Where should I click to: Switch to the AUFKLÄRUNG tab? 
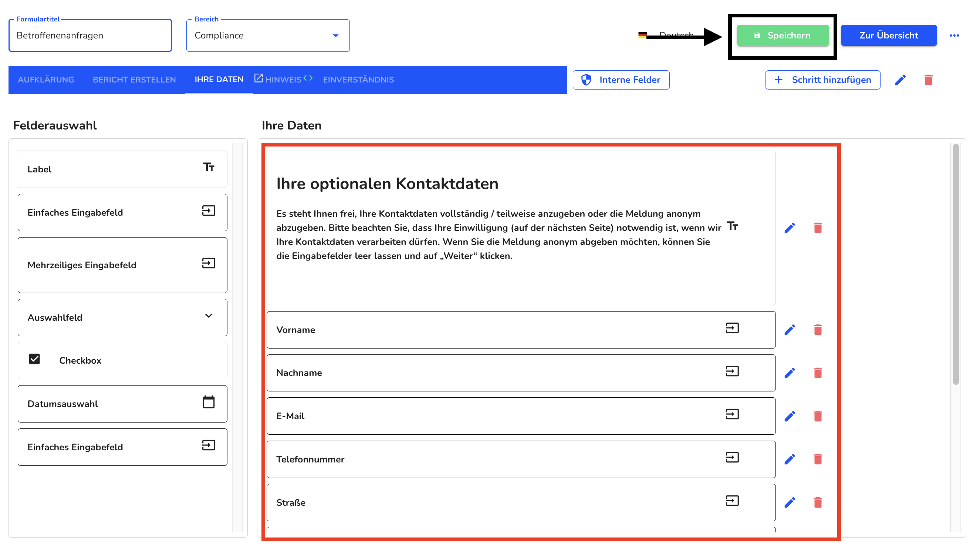(46, 80)
